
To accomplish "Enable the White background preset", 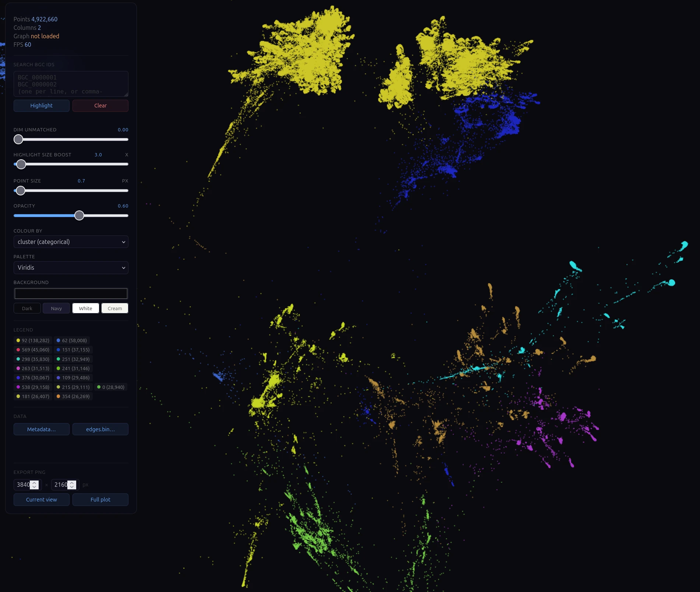I will [x=85, y=308].
